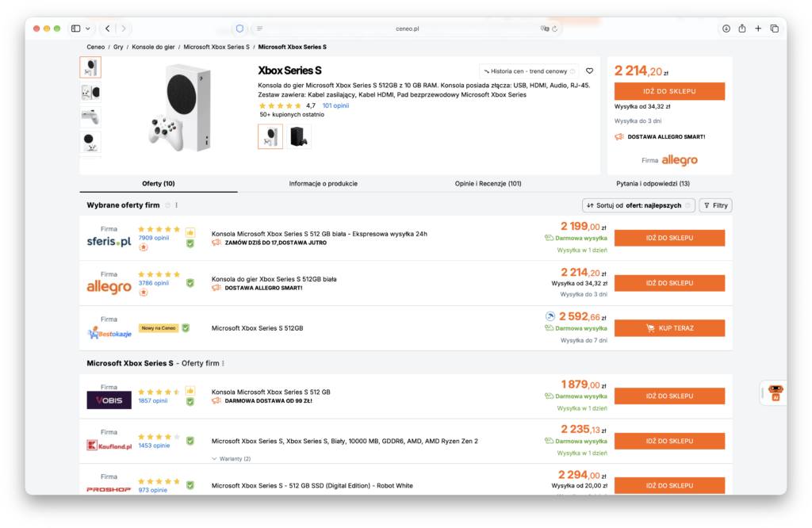
Task: Click the translate icon in address bar
Action: (544, 29)
